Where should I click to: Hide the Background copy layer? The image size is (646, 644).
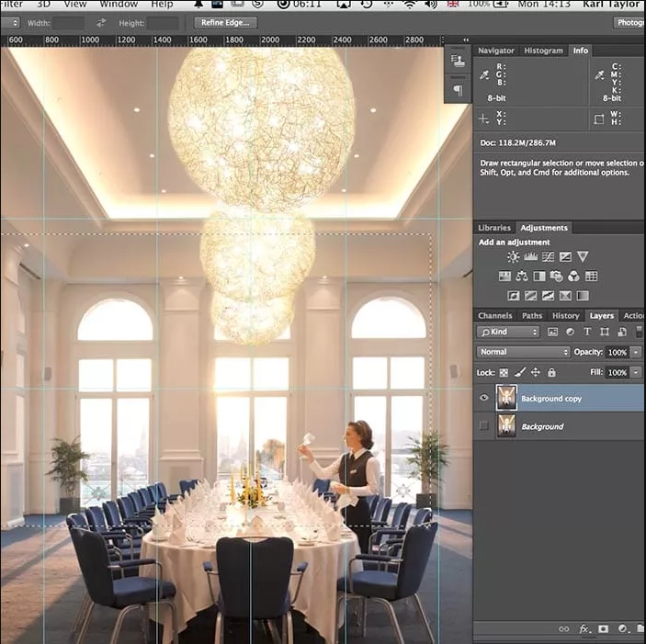point(484,398)
